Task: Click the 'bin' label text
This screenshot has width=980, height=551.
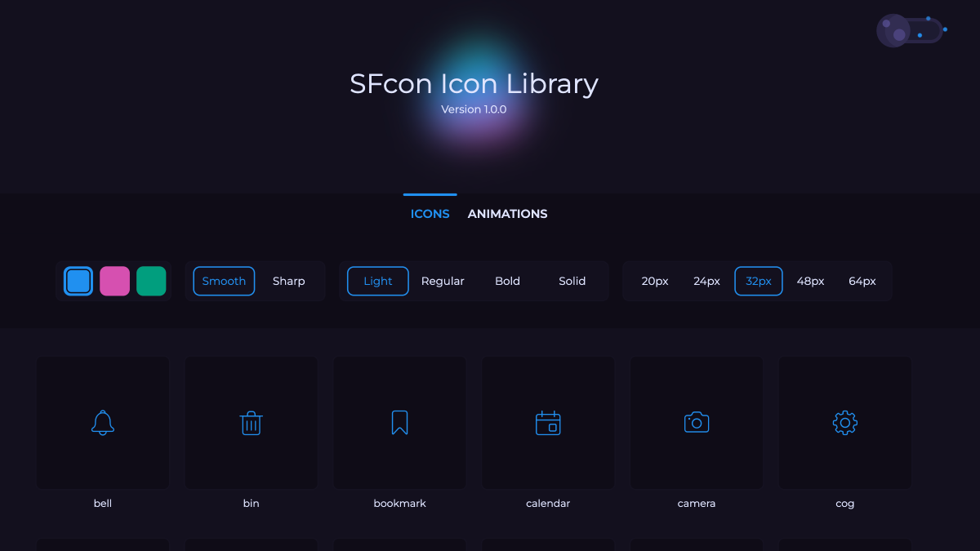Action: click(252, 504)
